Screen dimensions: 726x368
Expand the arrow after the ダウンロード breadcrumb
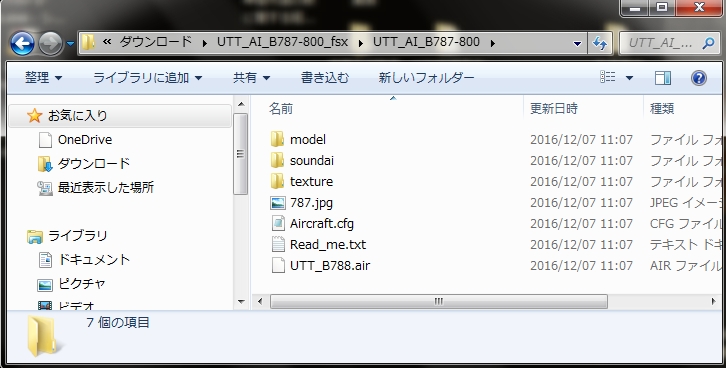coord(205,44)
